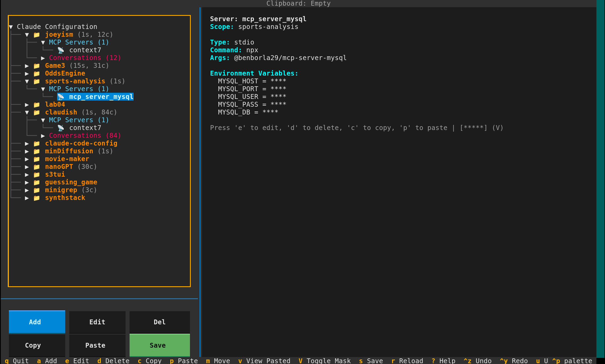Toggle Mask option in footer bar
605x364 pixels.
(x=325, y=361)
